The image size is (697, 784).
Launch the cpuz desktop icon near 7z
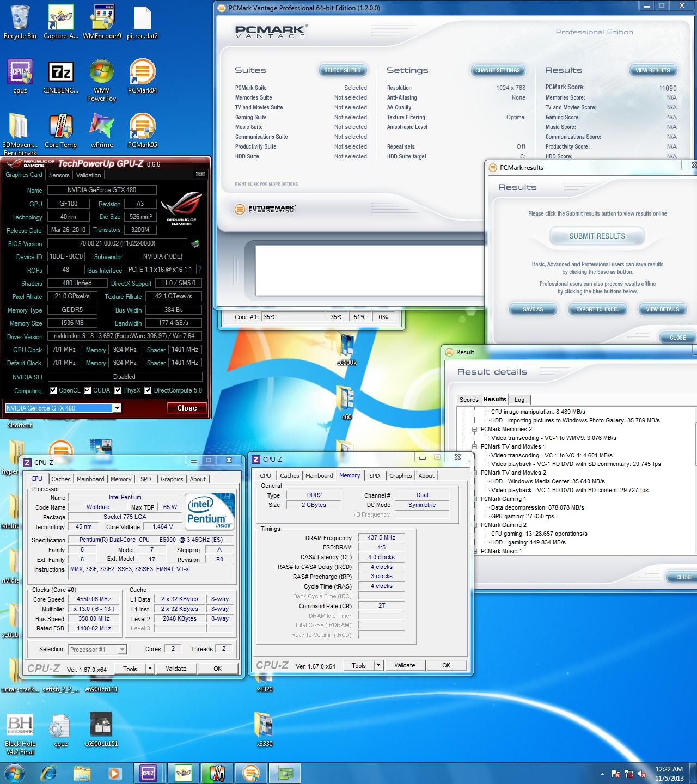click(20, 76)
